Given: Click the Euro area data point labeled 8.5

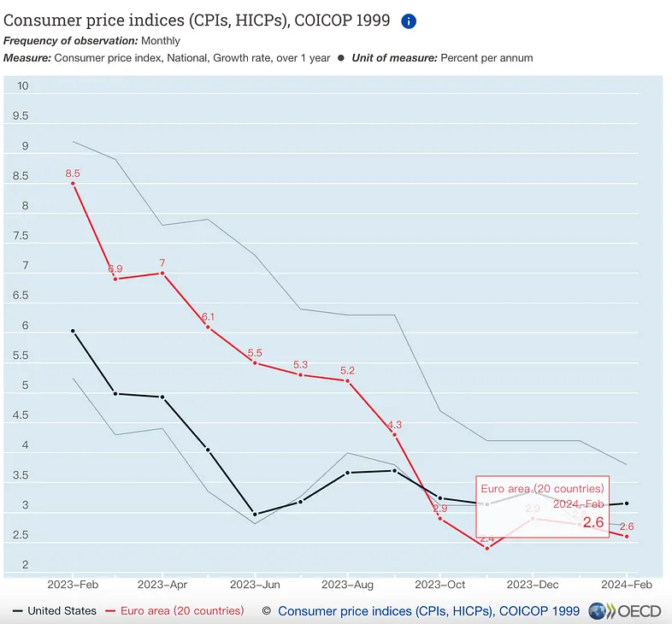Looking at the screenshot, I should 73,183.
